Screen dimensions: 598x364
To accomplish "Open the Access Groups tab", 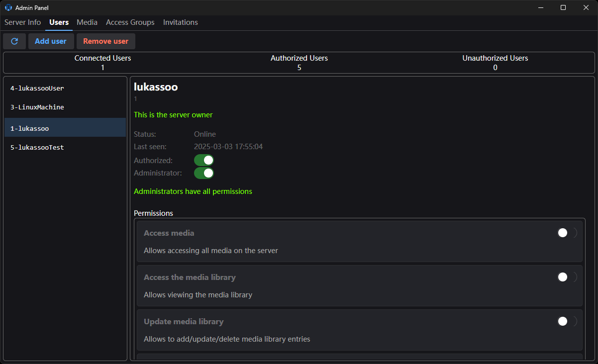I will (x=130, y=22).
